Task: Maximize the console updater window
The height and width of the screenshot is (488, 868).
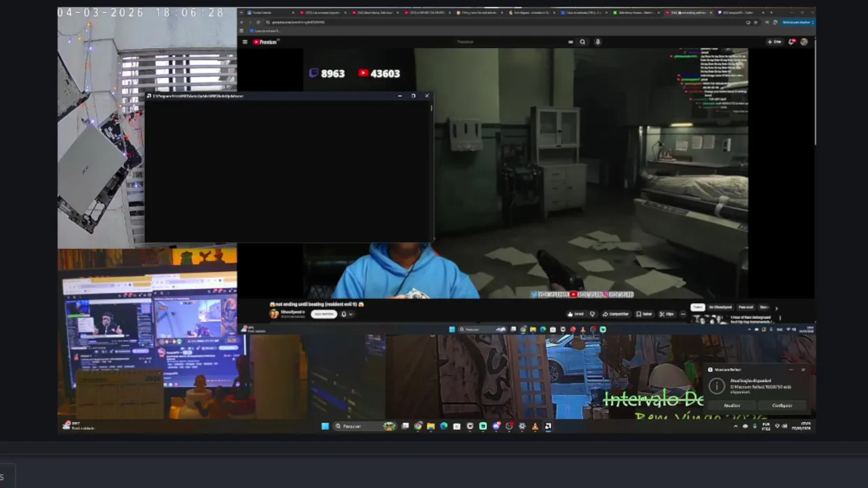Action: (x=414, y=96)
